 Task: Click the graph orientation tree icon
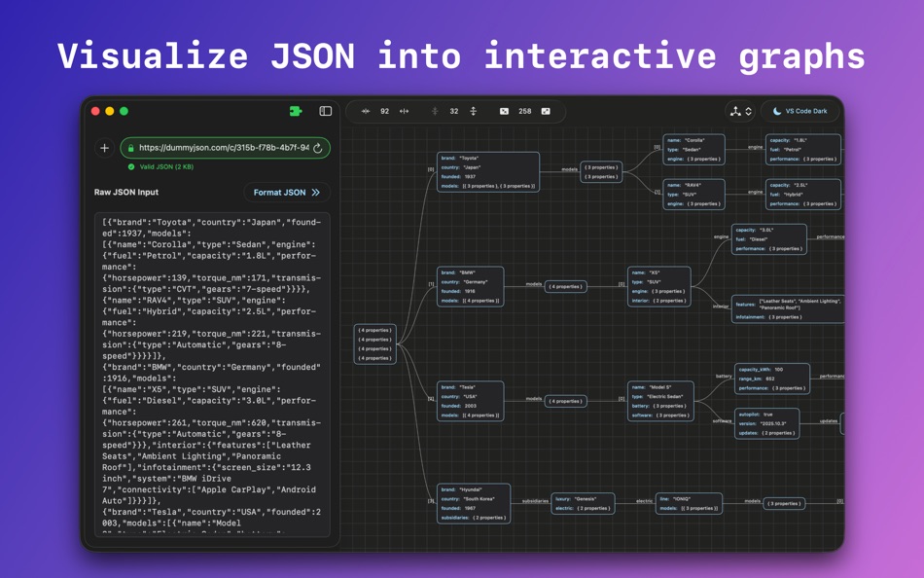pyautogui.click(x=735, y=111)
